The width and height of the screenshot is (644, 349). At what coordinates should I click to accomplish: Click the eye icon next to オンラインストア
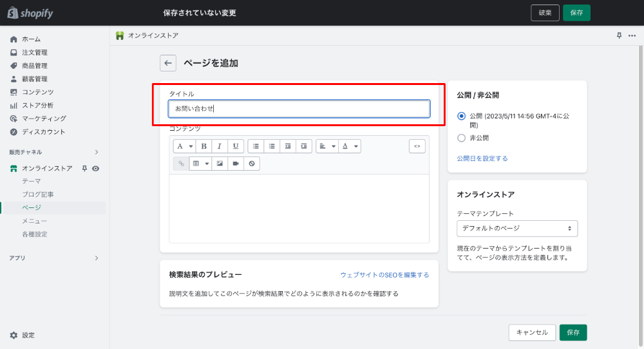click(95, 168)
